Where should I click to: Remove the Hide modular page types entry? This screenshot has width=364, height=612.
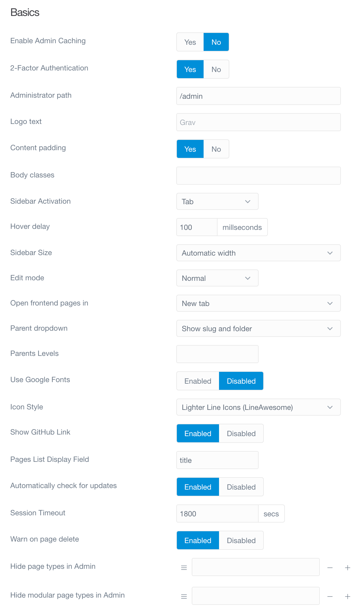pos(330,596)
